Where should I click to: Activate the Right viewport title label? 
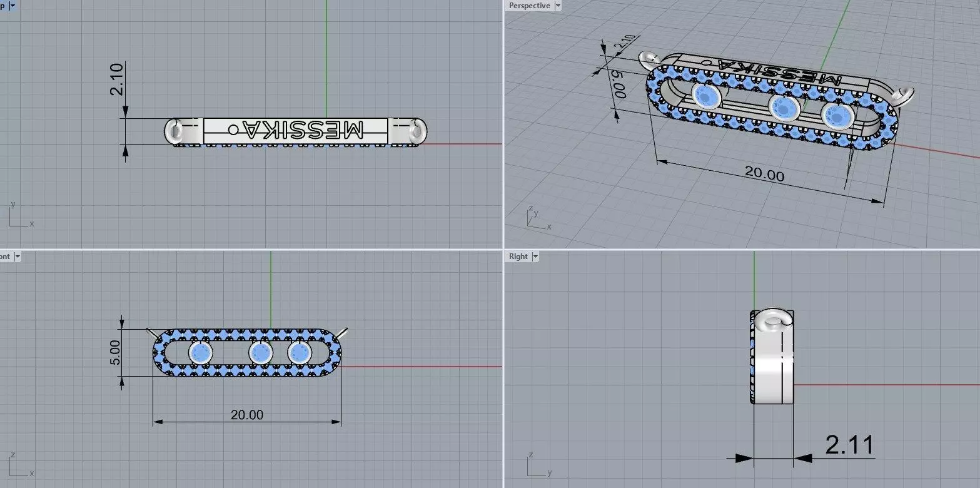click(518, 257)
